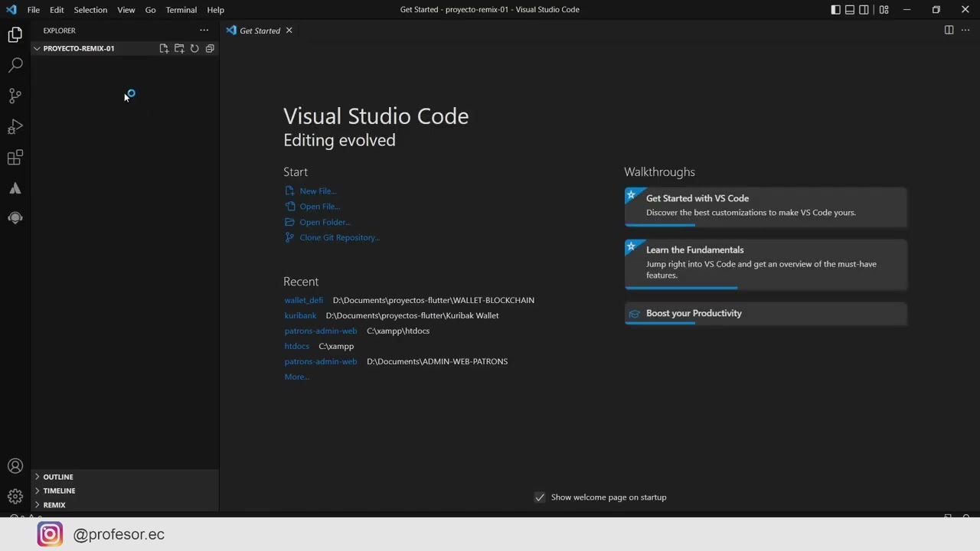Toggle secondary side bar layout icon
This screenshot has width=980, height=551.
(864, 10)
